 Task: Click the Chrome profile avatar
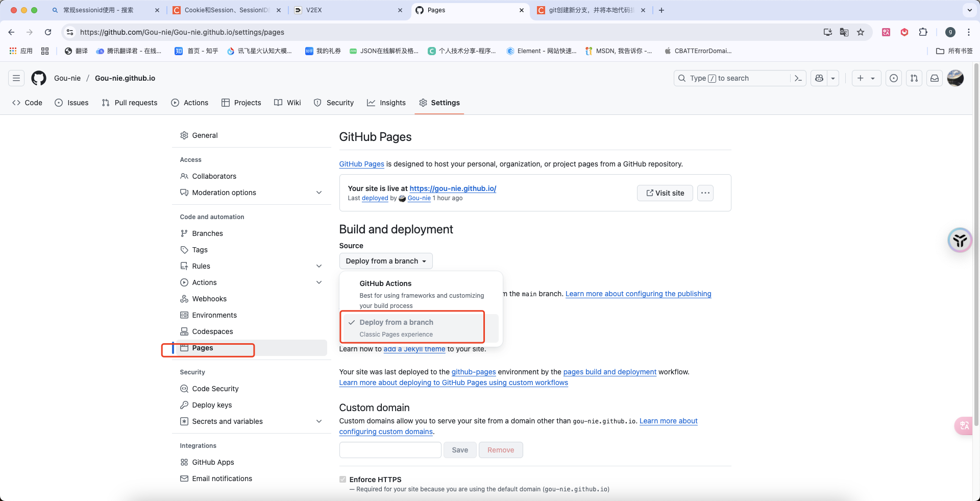(950, 32)
